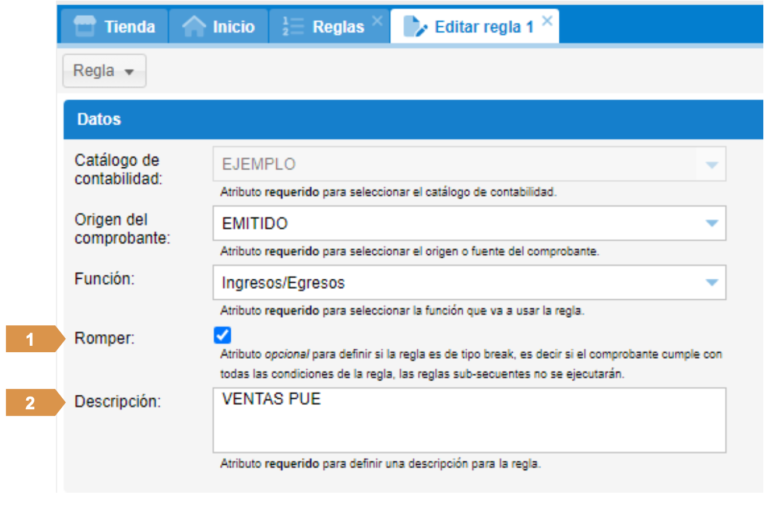Uncheck the Romper checkbox
The image size is (768, 505).
coord(222,336)
